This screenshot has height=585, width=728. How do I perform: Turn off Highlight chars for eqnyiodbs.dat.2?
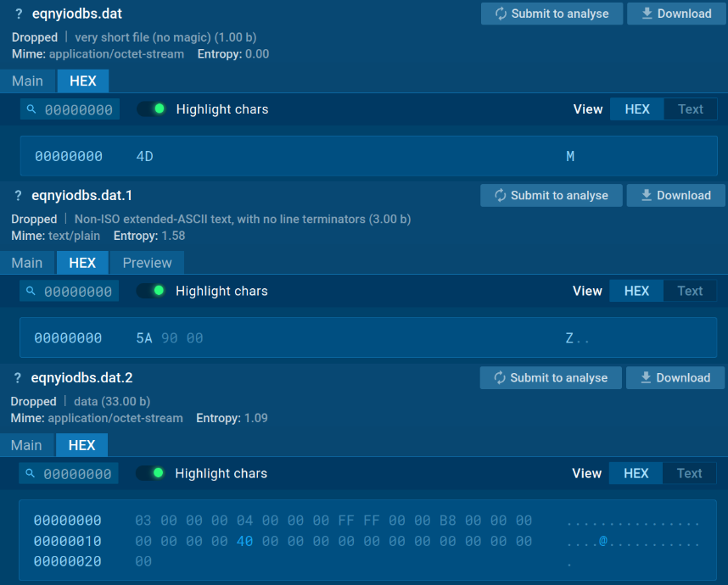(x=151, y=474)
